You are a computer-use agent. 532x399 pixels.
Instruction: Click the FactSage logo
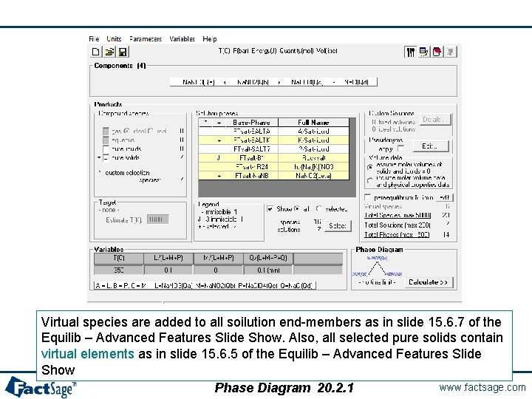(x=41, y=387)
